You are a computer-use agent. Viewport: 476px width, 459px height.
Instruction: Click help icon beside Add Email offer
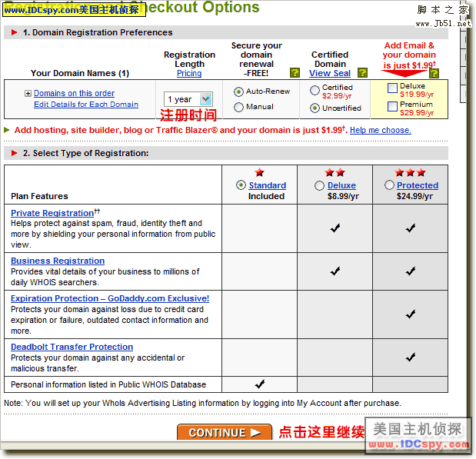pyautogui.click(x=434, y=73)
